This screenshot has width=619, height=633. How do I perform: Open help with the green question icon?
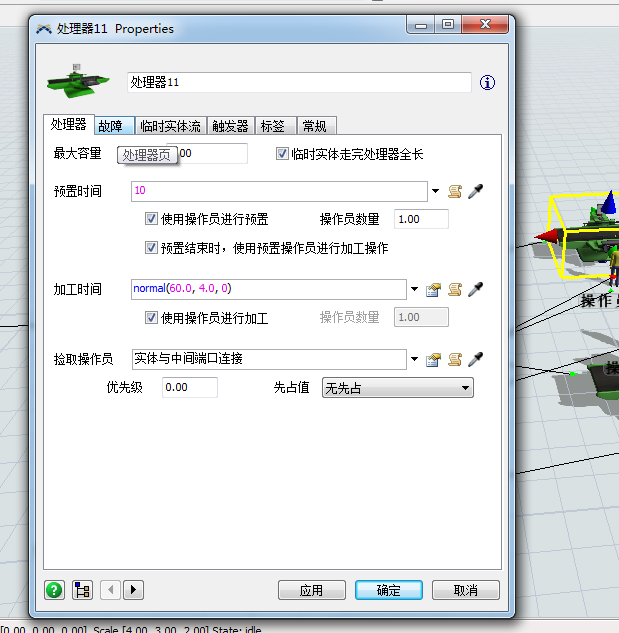pyautogui.click(x=54, y=590)
